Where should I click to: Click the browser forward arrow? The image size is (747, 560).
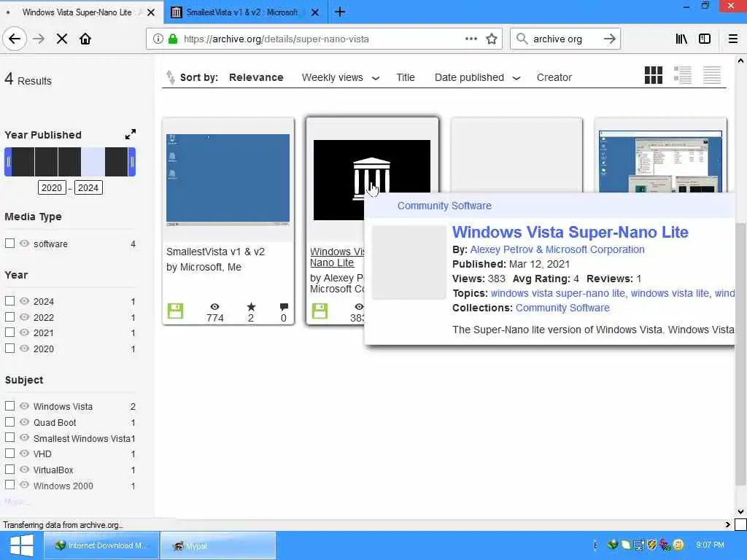coord(39,39)
